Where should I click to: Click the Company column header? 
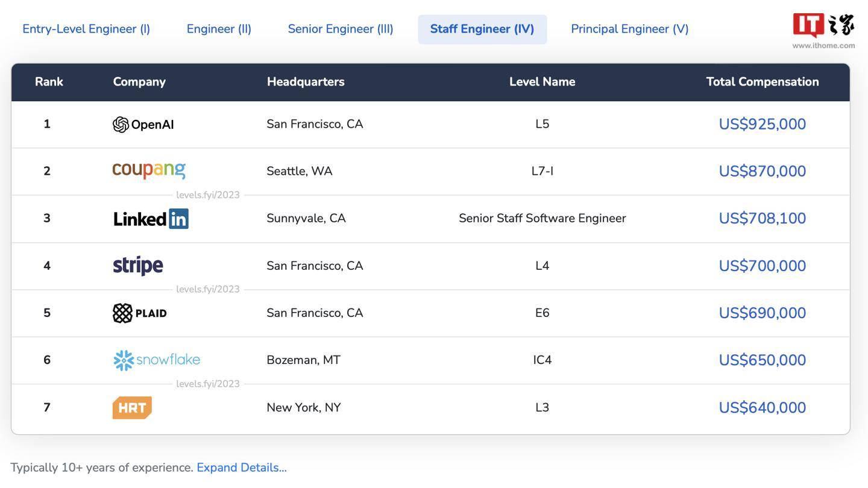(139, 82)
